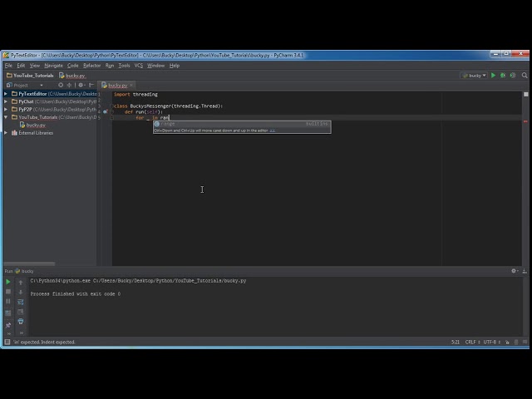532x399 pixels.
Task: Expand more actions below the print icon
Action: [22, 332]
